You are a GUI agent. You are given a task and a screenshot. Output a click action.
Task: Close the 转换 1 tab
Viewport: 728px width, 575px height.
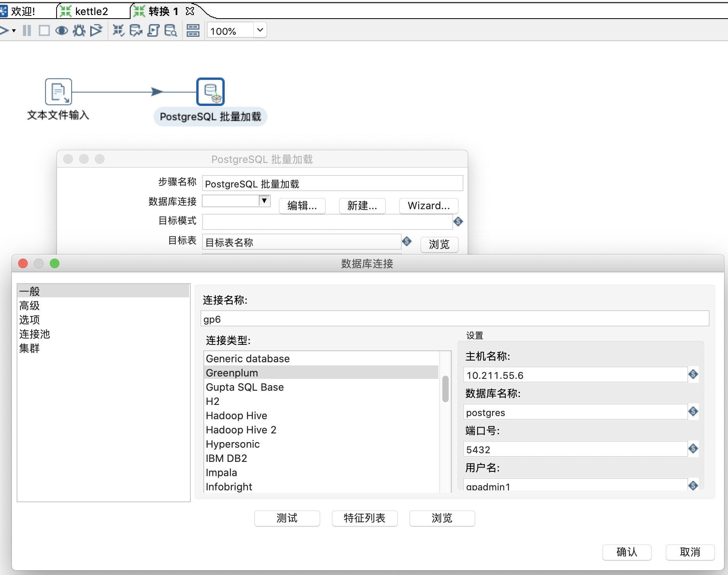coord(190,11)
